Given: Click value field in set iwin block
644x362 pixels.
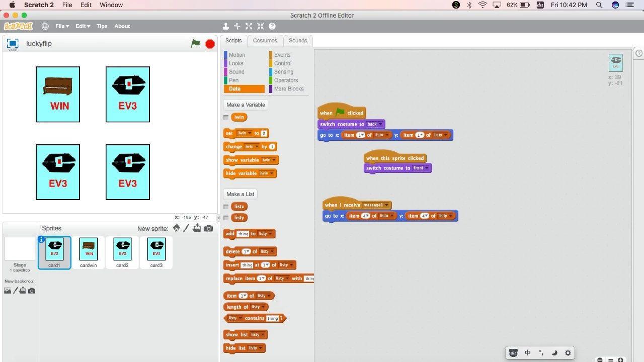Looking at the screenshot, I should [x=263, y=133].
